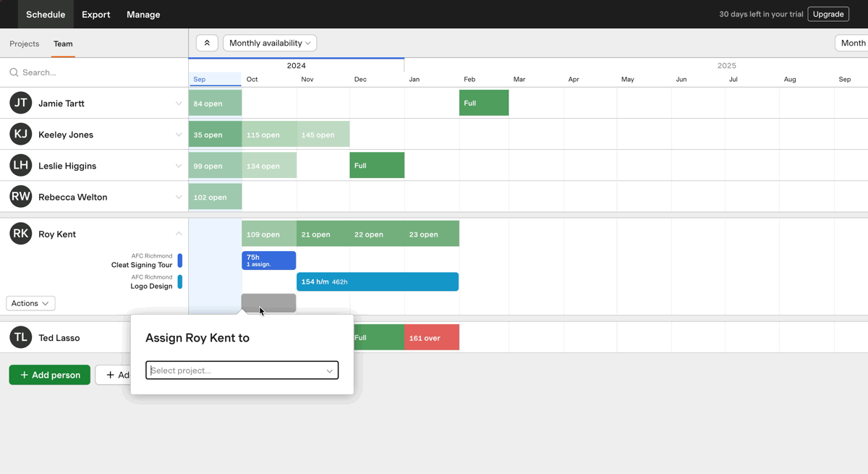
Task: Click the KJ avatar for Keeley Jones
Action: (x=21, y=135)
